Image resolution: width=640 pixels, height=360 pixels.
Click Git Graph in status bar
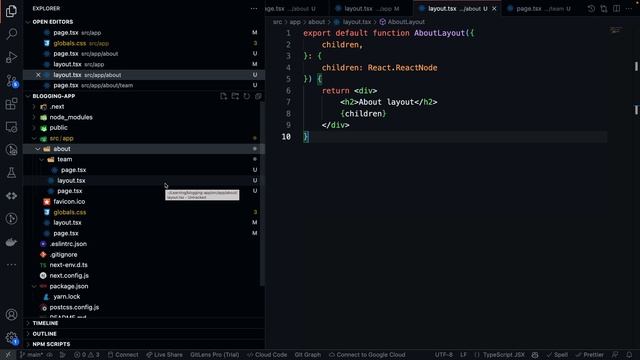(308, 355)
